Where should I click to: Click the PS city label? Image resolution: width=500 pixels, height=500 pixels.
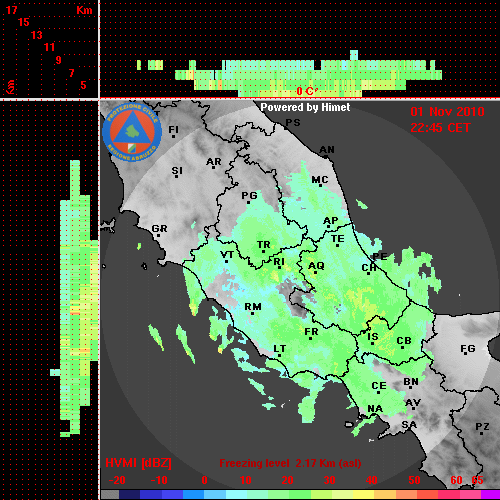tap(293, 123)
